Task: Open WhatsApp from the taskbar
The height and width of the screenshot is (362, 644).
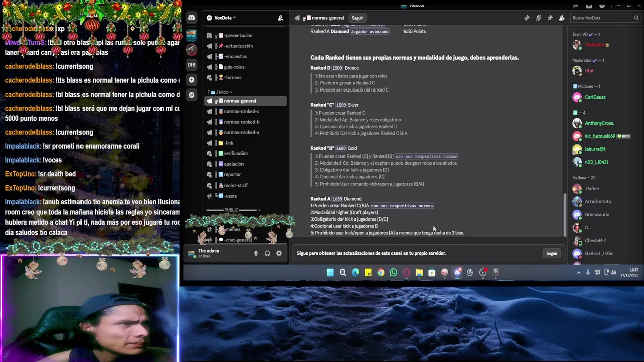Action: pos(393,273)
